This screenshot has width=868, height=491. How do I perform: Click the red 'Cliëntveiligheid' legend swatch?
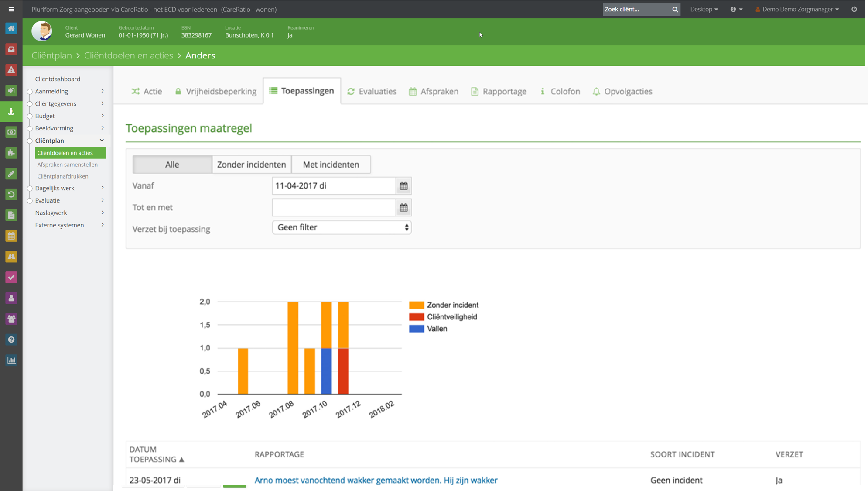click(x=417, y=317)
